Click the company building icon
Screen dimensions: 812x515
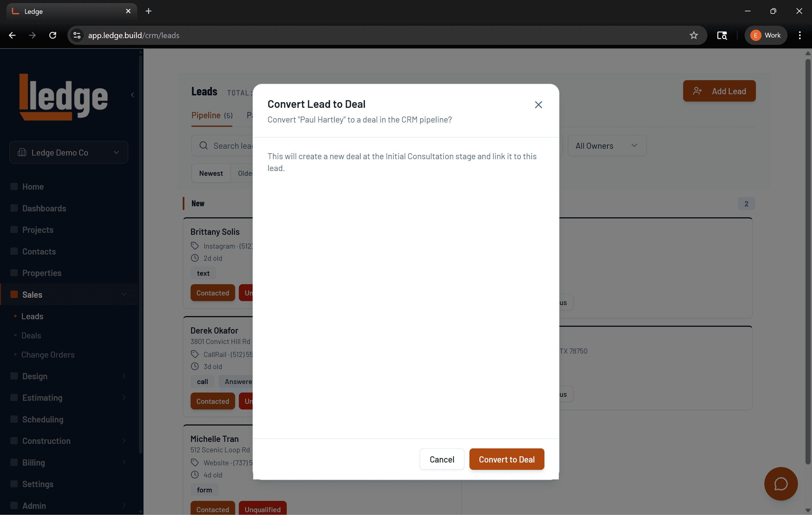click(x=22, y=152)
